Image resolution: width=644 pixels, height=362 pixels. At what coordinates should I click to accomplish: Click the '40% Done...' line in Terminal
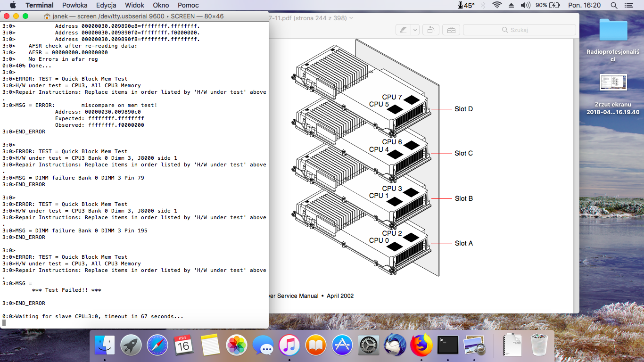(x=27, y=66)
